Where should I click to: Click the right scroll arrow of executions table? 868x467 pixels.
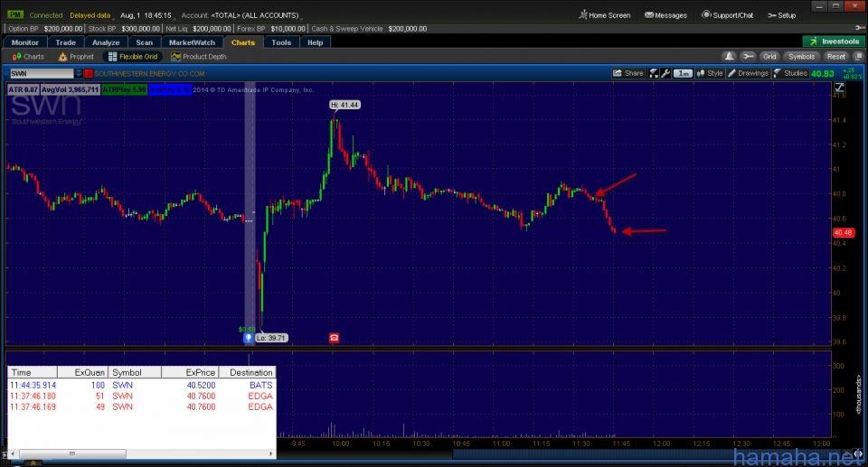[270, 453]
